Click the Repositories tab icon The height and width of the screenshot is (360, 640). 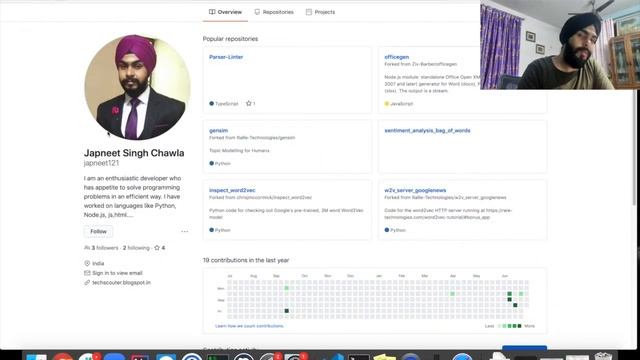coord(257,12)
